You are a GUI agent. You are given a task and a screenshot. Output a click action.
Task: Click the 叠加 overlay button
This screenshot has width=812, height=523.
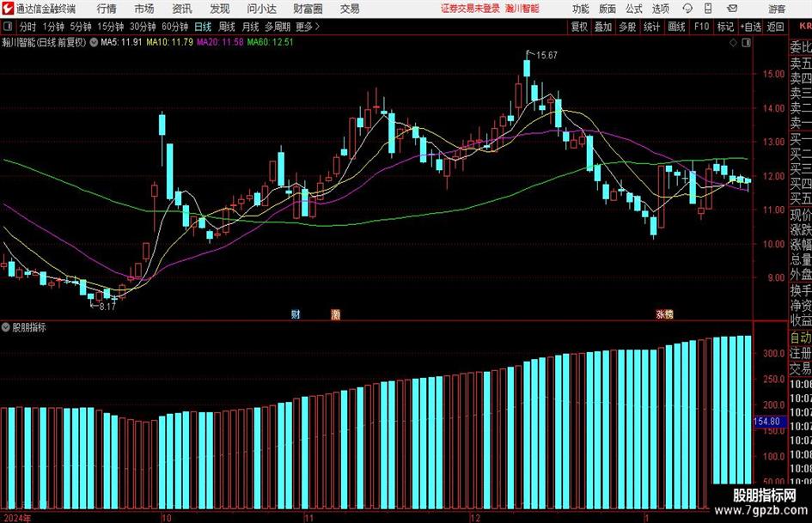[x=603, y=27]
